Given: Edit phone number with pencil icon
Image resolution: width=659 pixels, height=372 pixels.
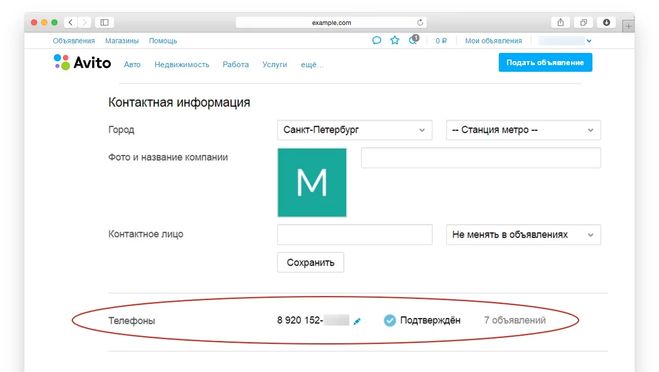Looking at the screenshot, I should (x=357, y=322).
